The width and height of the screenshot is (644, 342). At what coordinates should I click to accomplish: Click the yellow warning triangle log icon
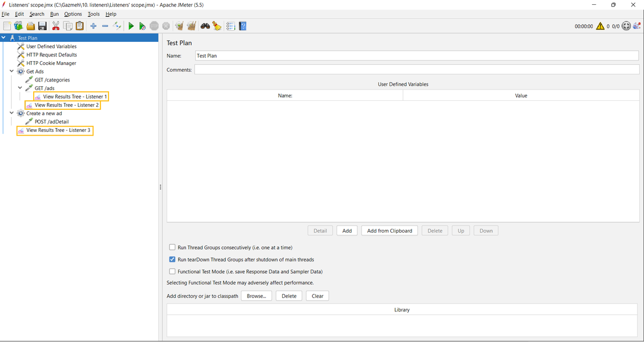tap(600, 26)
